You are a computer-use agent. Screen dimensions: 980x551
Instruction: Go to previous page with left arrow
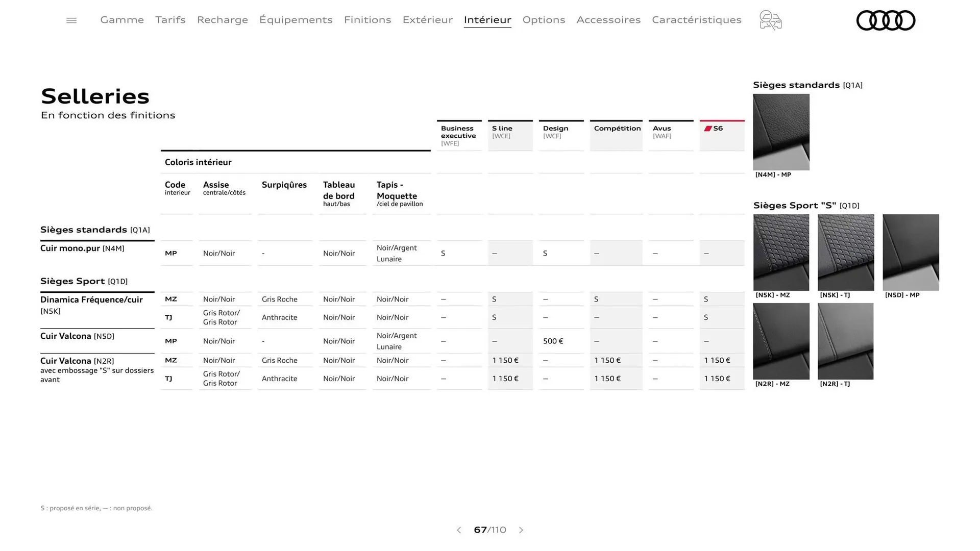tap(458, 530)
